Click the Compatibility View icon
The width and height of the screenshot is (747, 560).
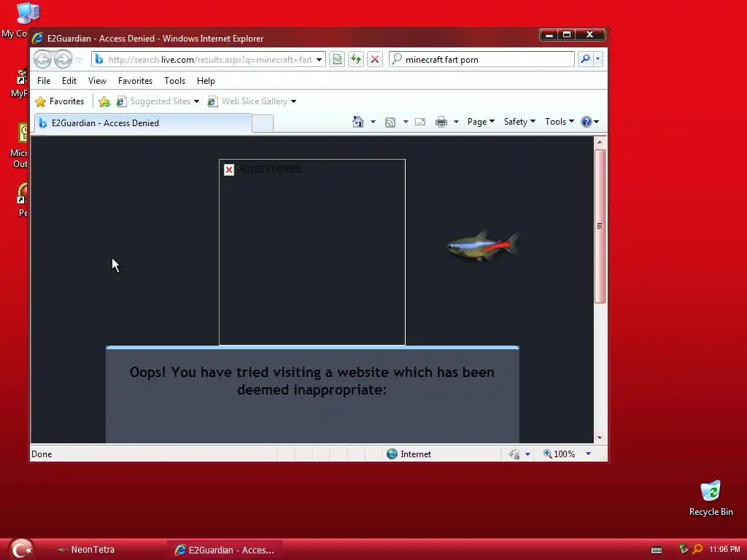pos(337,60)
